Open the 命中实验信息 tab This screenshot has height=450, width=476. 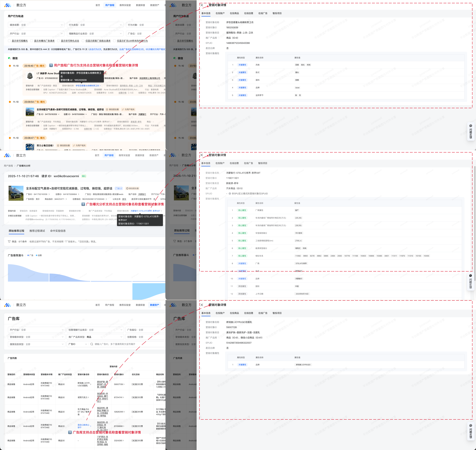[58, 231]
